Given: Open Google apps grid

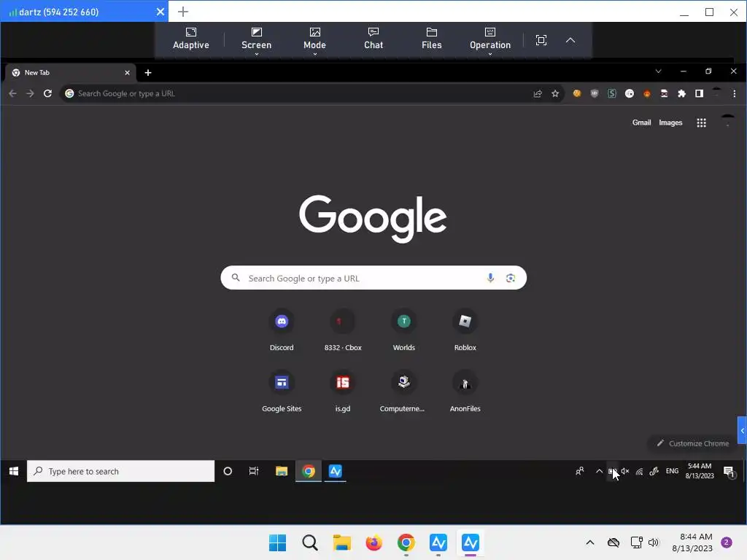Looking at the screenshot, I should 701,122.
